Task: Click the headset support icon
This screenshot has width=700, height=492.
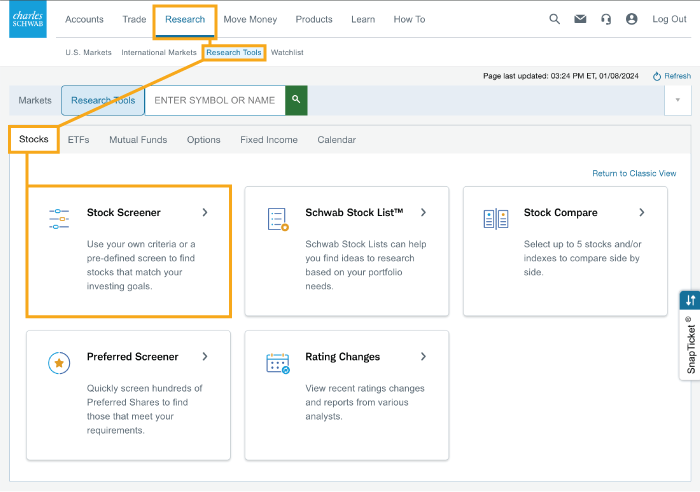Action: pos(606,19)
